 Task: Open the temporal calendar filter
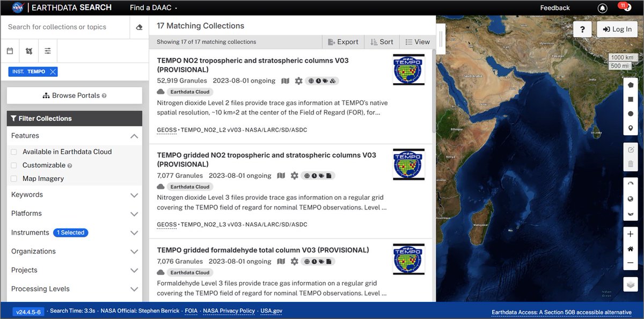pyautogui.click(x=10, y=51)
